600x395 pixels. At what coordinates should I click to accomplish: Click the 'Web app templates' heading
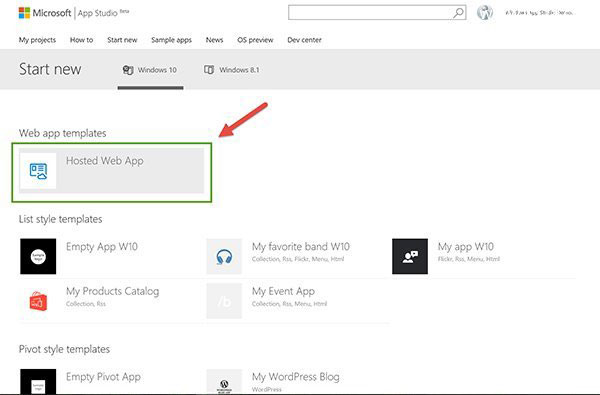[63, 133]
